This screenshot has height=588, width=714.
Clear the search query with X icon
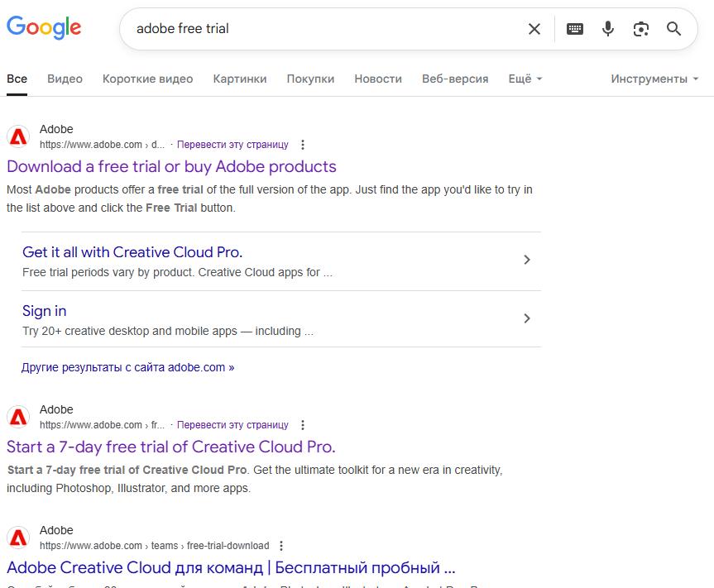pos(534,29)
